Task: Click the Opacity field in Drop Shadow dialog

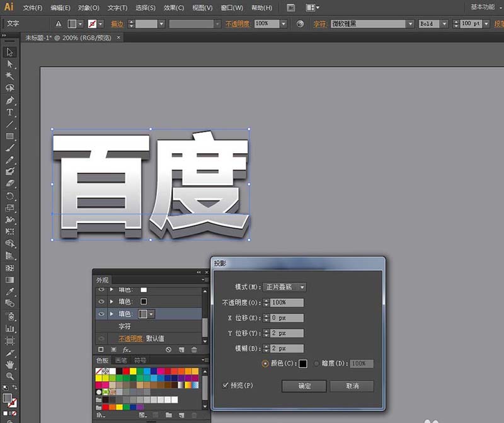Action: tap(287, 303)
